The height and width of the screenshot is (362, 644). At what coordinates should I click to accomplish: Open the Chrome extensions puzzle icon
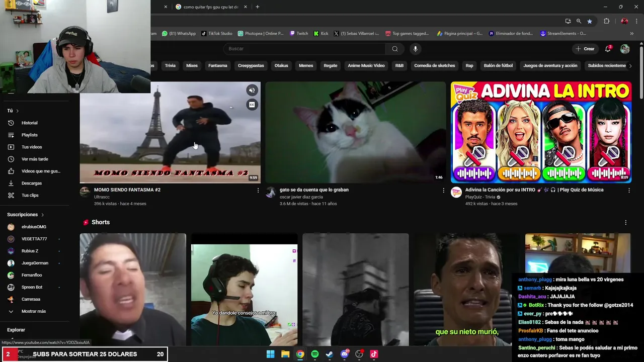coord(606,21)
